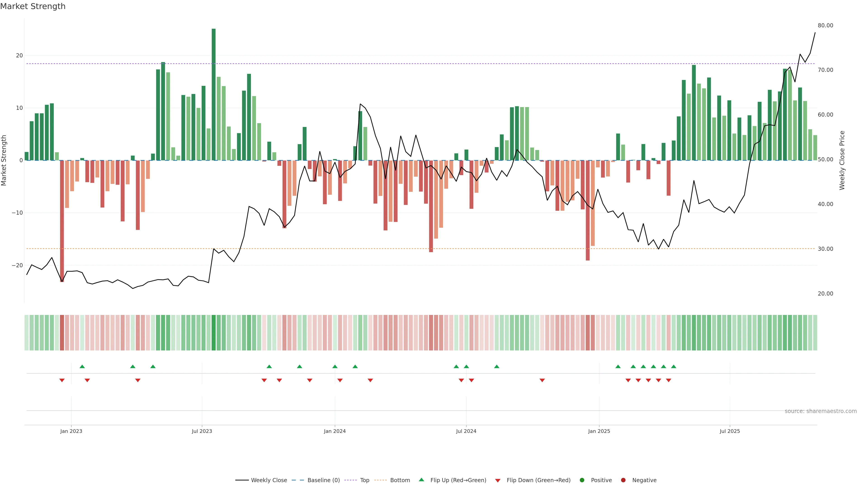The image size is (868, 488).
Task: Click the green Positive legend dot
Action: tap(582, 480)
